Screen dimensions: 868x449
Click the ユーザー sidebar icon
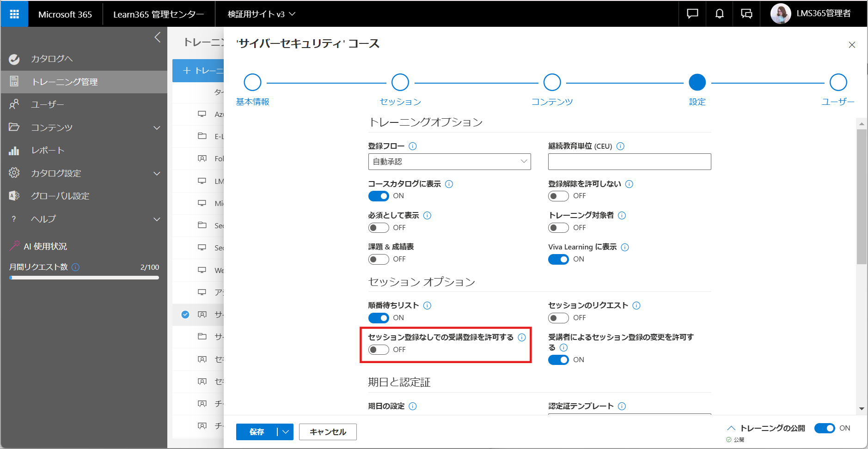coord(14,104)
